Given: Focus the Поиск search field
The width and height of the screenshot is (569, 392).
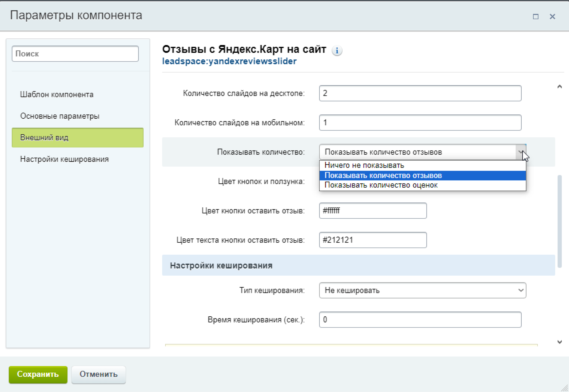Looking at the screenshot, I should pyautogui.click(x=75, y=53).
